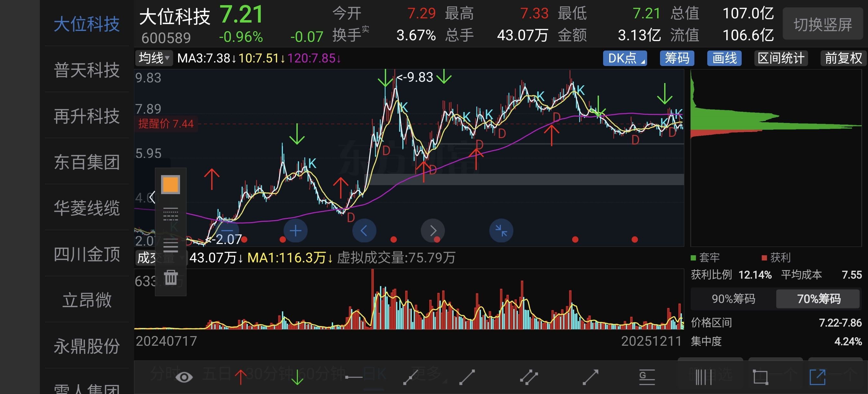Open 普天科技 from the stock list
The image size is (868, 394).
[86, 70]
